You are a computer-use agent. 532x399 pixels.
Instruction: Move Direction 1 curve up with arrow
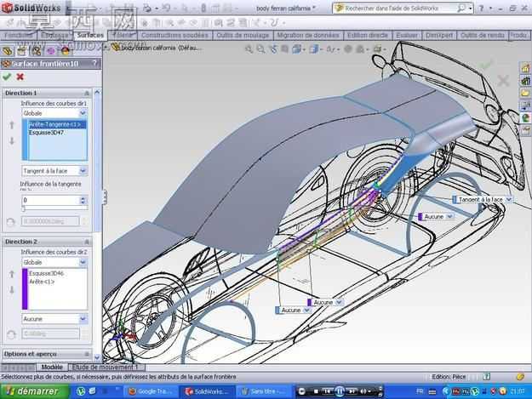[x=12, y=125]
